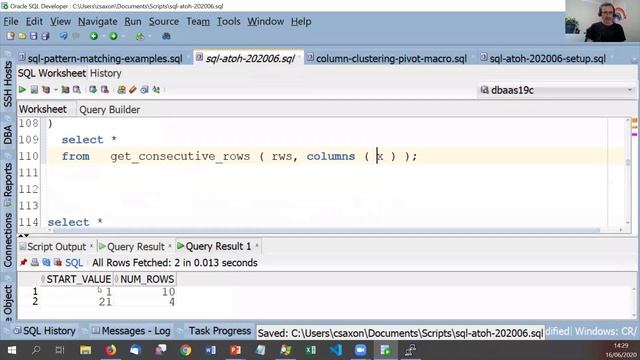The width and height of the screenshot is (640, 360).
Task: Open the Task Progress bottom tab
Action: point(220,331)
